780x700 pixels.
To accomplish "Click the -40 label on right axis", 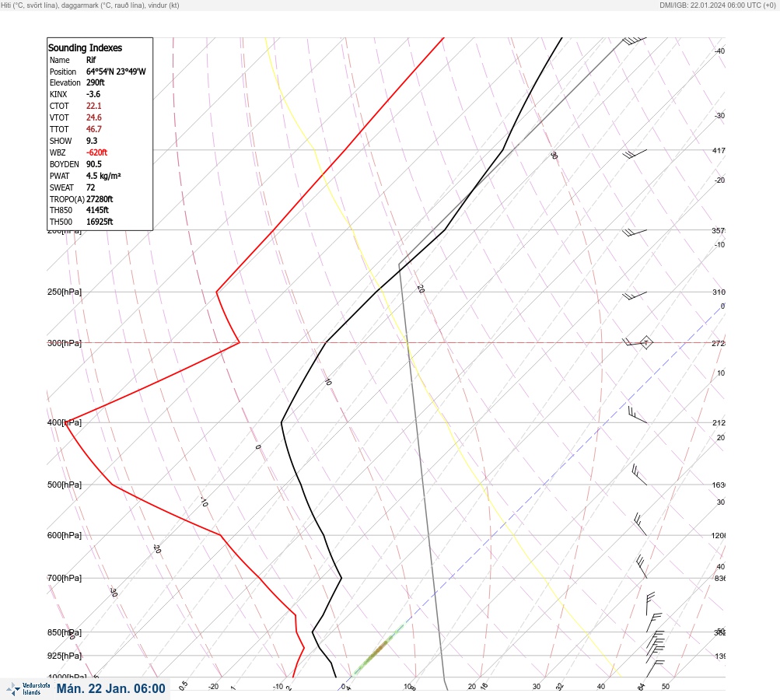I will 719,51.
